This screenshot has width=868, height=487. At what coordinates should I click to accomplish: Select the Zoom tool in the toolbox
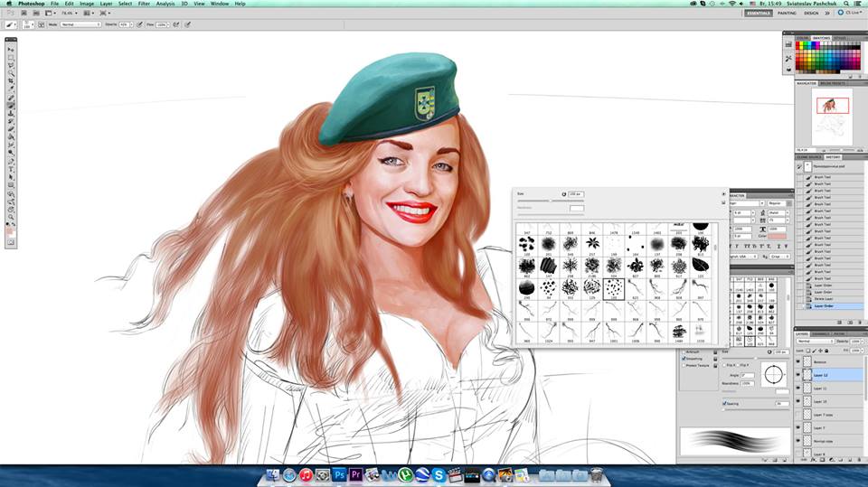click(11, 217)
